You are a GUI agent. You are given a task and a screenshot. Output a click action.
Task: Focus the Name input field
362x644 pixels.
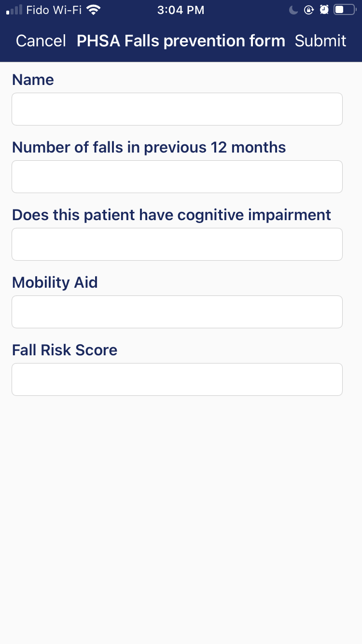tap(177, 109)
